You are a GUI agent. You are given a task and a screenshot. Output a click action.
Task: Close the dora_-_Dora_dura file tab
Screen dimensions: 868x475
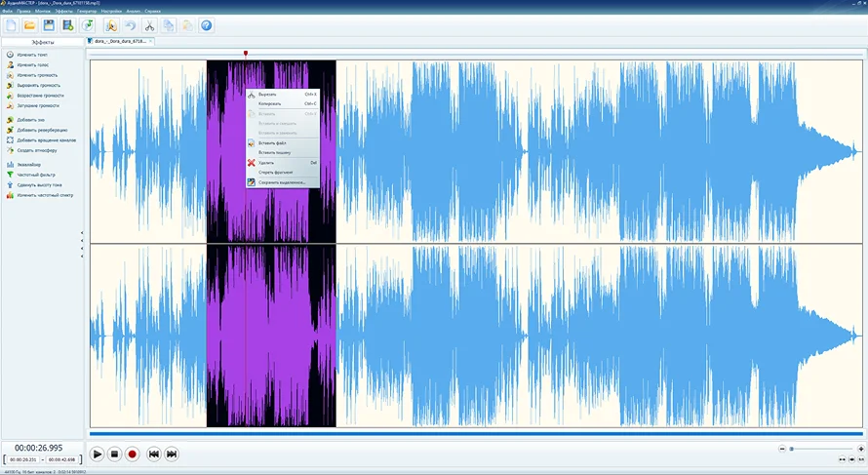(x=151, y=41)
